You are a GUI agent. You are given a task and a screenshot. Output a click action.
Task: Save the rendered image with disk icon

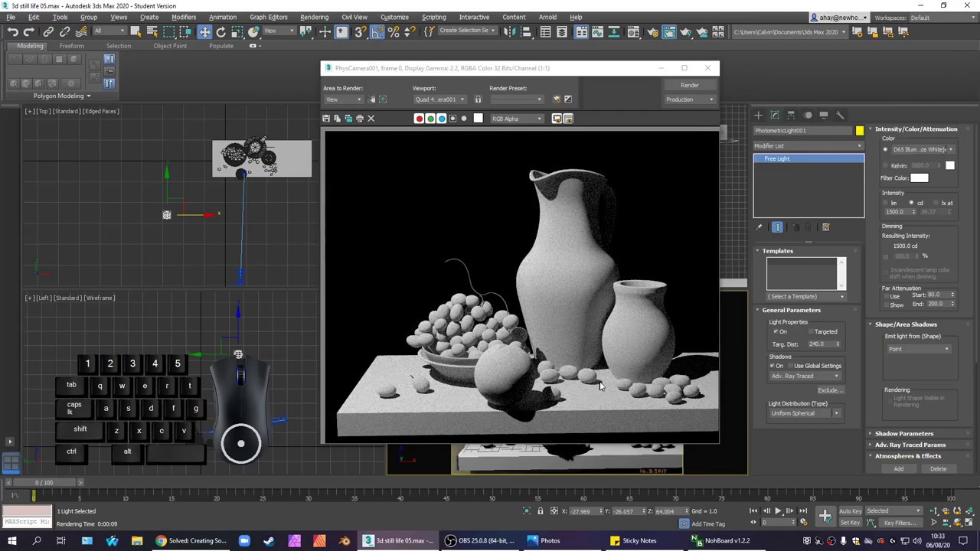click(326, 119)
